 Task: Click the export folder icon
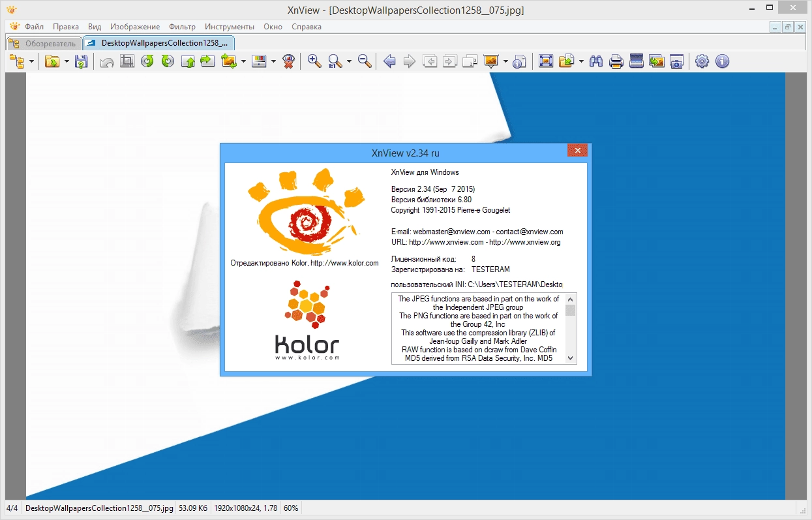pyautogui.click(x=566, y=61)
